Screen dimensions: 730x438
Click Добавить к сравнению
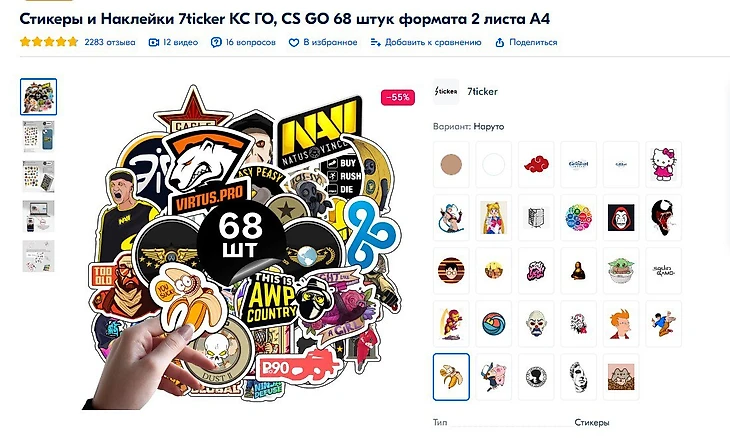pos(426,42)
